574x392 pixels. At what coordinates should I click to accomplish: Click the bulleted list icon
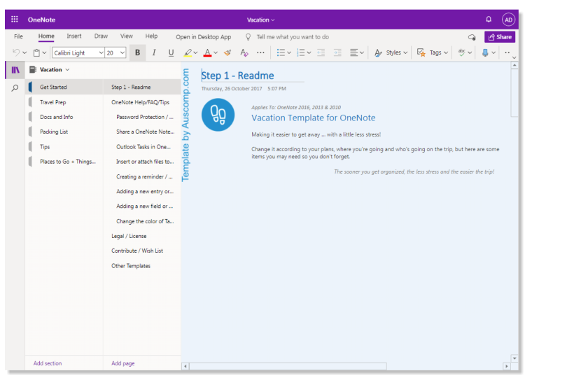tap(281, 52)
